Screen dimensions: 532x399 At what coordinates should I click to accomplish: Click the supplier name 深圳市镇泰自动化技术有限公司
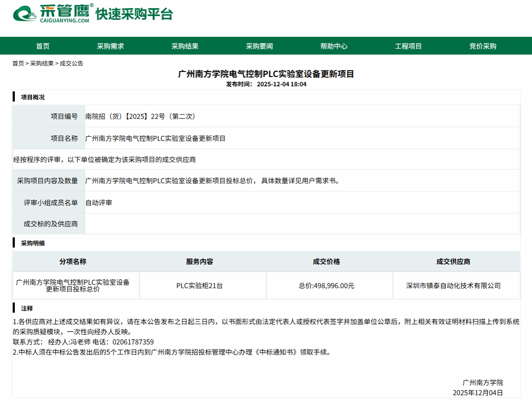pos(453,286)
